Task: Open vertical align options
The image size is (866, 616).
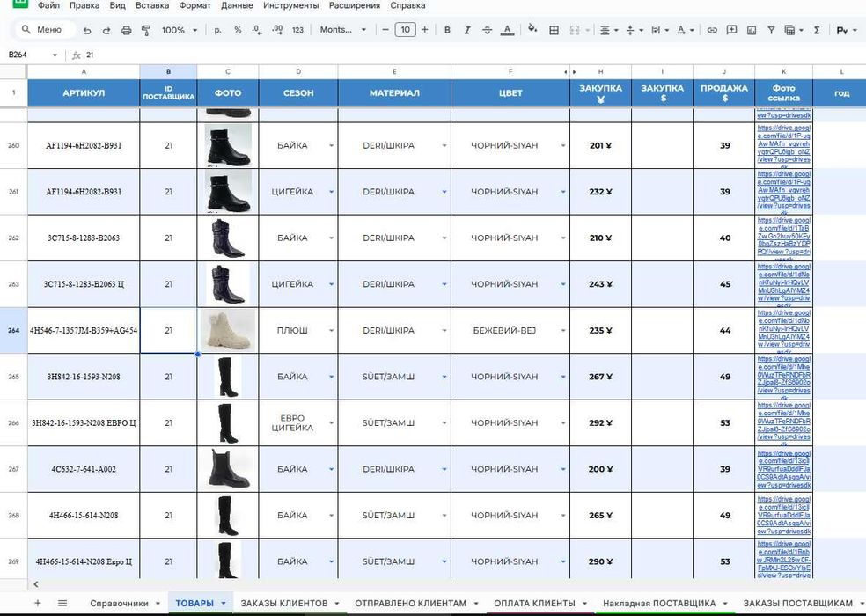Action: (x=634, y=31)
